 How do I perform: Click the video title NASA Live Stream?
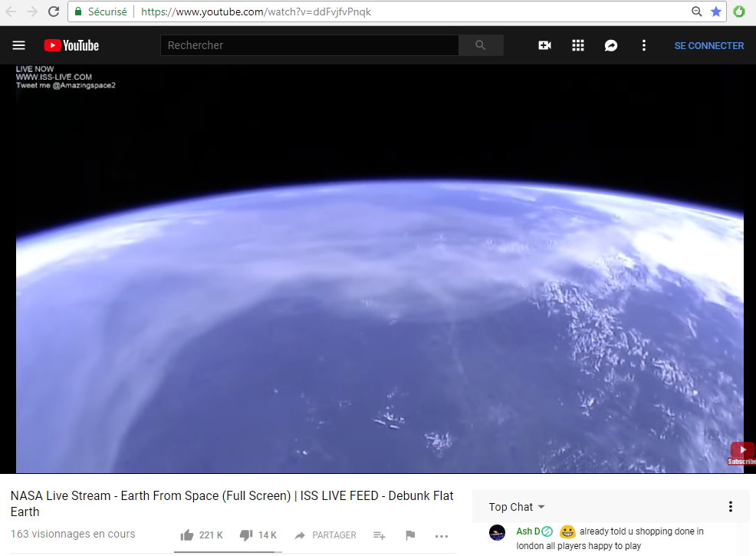[232, 503]
